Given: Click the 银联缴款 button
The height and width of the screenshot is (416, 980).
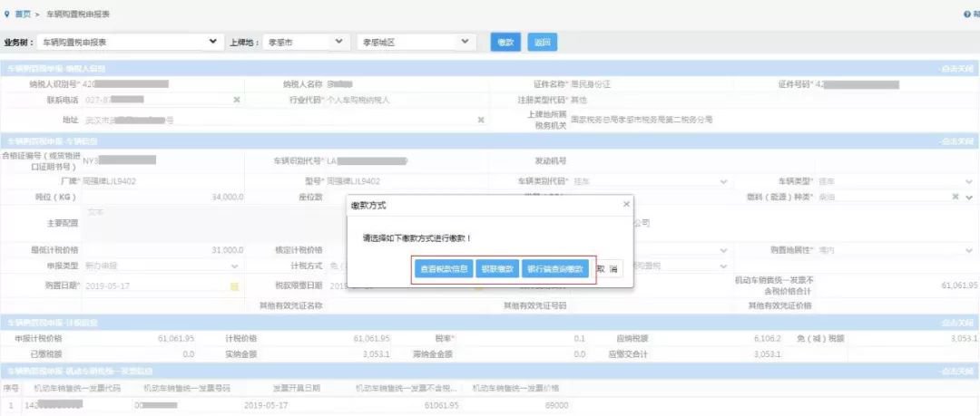Looking at the screenshot, I should point(497,269).
